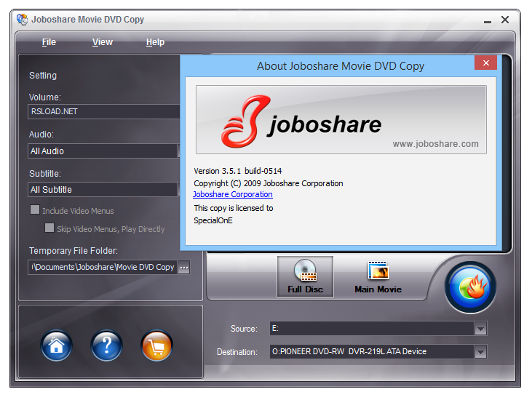532x400 pixels.
Task: Click the Home round button
Action: (56, 345)
